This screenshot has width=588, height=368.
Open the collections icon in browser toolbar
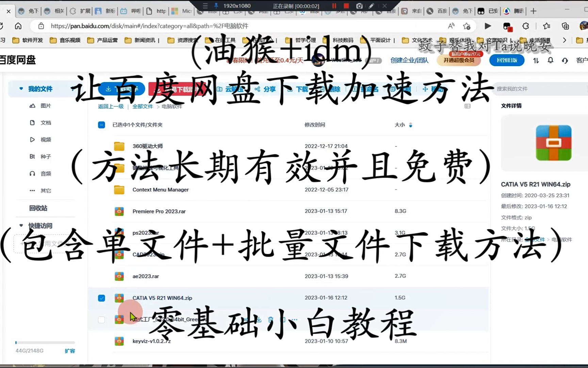point(565,26)
